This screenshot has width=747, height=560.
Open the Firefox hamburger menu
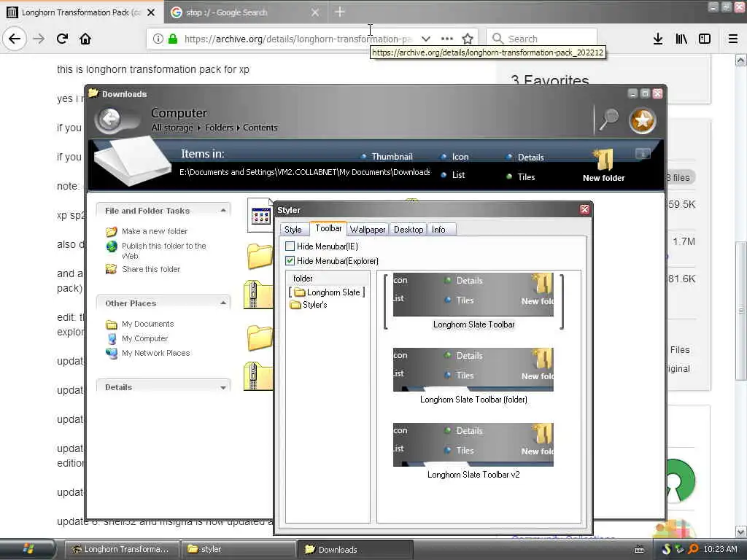pyautogui.click(x=733, y=39)
